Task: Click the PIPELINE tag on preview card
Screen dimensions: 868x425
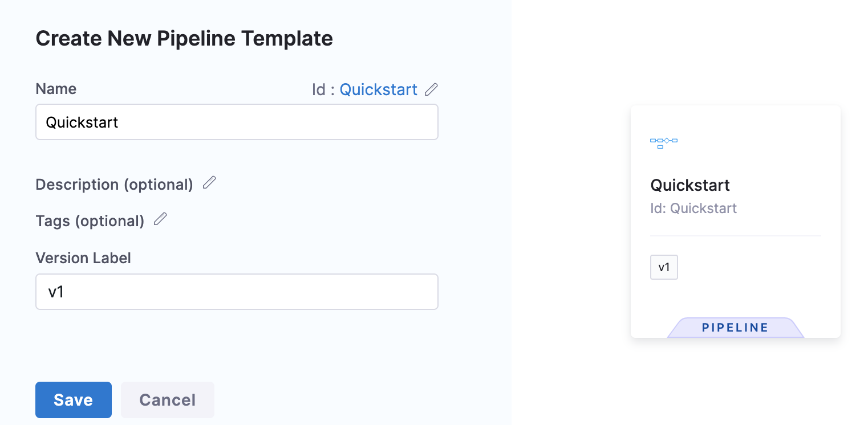Action: (x=735, y=328)
